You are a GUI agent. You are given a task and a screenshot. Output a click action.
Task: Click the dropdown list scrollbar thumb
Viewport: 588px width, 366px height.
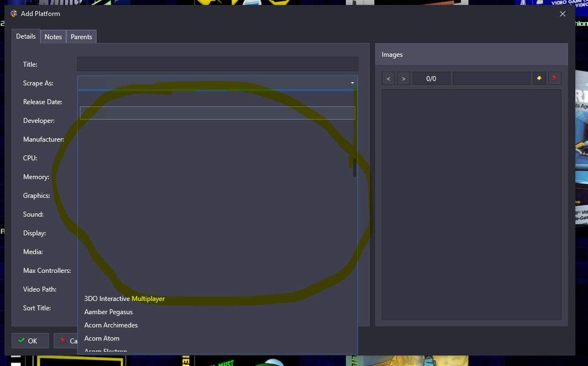point(354,167)
